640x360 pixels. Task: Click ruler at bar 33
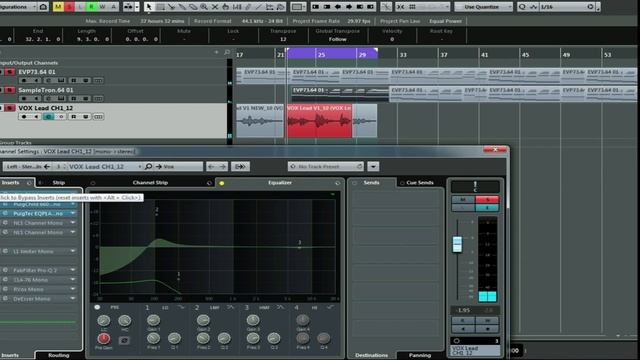(x=403, y=54)
